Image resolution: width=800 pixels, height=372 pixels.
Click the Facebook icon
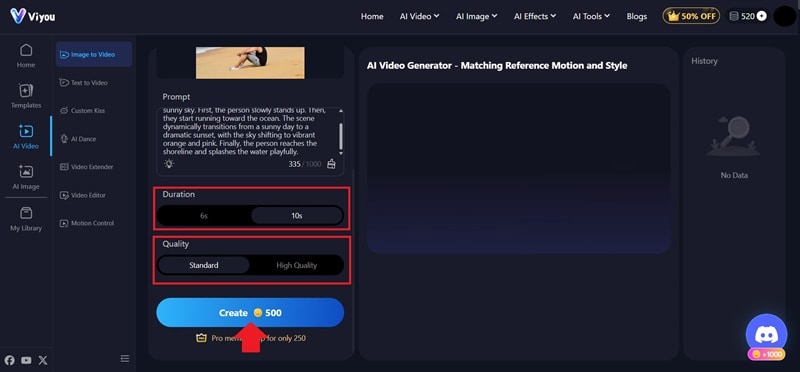coord(10,360)
